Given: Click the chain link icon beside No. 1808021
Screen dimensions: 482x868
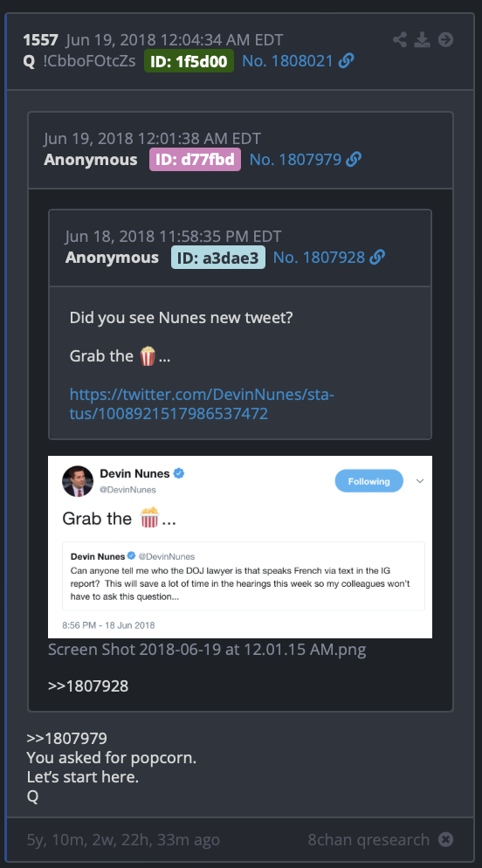Looking at the screenshot, I should click(346, 61).
